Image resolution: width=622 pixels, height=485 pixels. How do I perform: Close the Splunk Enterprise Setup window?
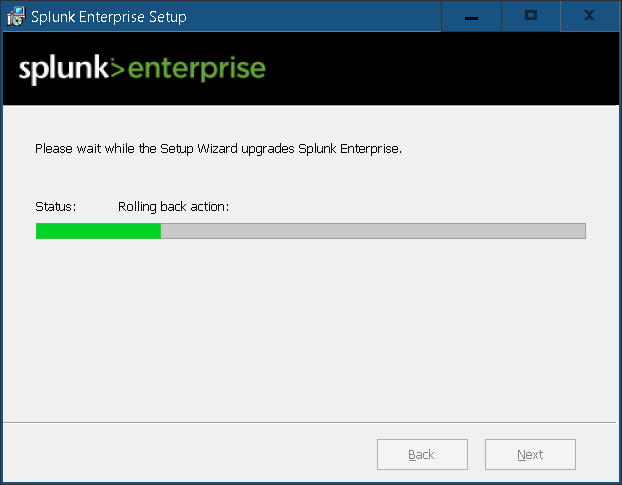pyautogui.click(x=590, y=16)
